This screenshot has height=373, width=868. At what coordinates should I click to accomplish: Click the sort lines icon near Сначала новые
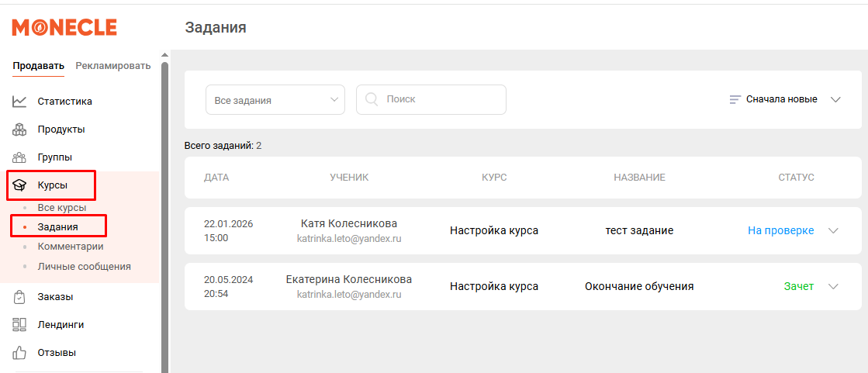tap(735, 100)
